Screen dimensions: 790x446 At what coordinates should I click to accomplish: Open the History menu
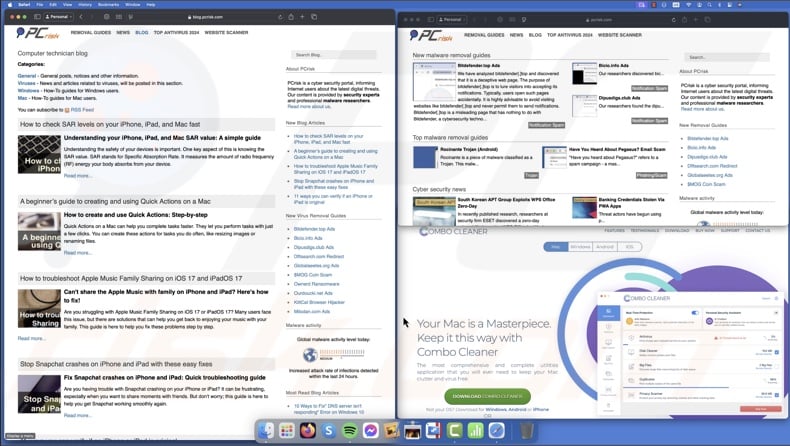(x=85, y=5)
